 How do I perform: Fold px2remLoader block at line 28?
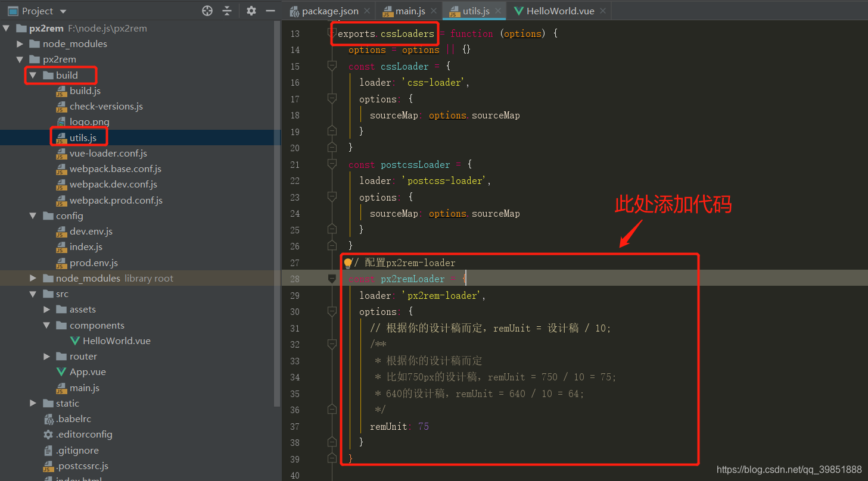[x=332, y=279]
